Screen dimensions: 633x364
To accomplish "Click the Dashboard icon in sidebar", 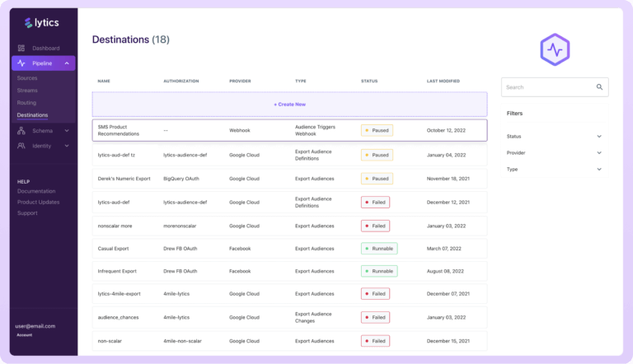I will tap(21, 49).
